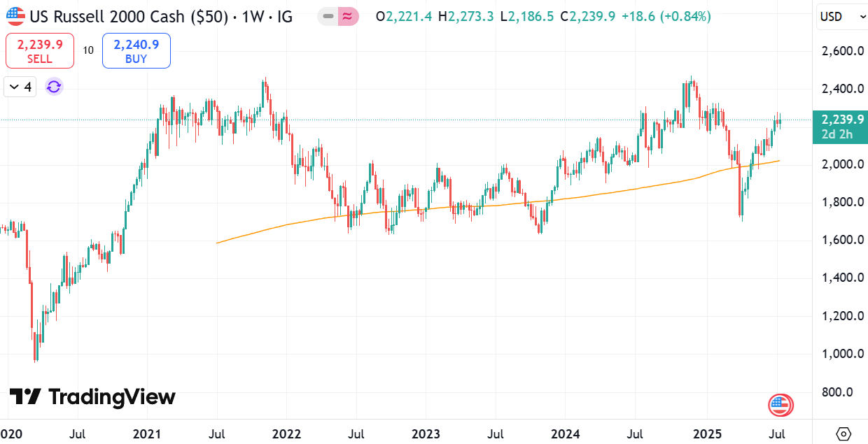The width and height of the screenshot is (868, 444).
Task: Click the open value O2,221.4
Action: click(x=405, y=15)
